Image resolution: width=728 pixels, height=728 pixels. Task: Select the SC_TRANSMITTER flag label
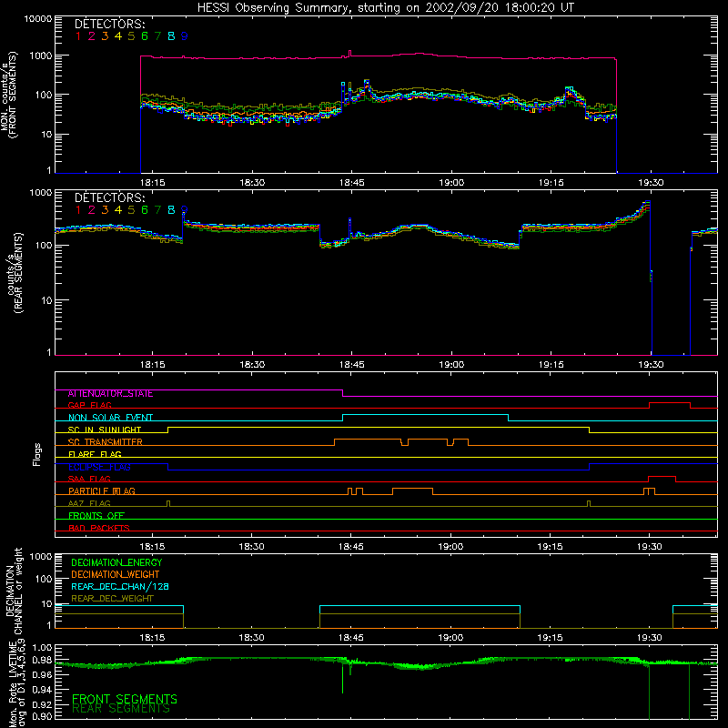coord(106,442)
